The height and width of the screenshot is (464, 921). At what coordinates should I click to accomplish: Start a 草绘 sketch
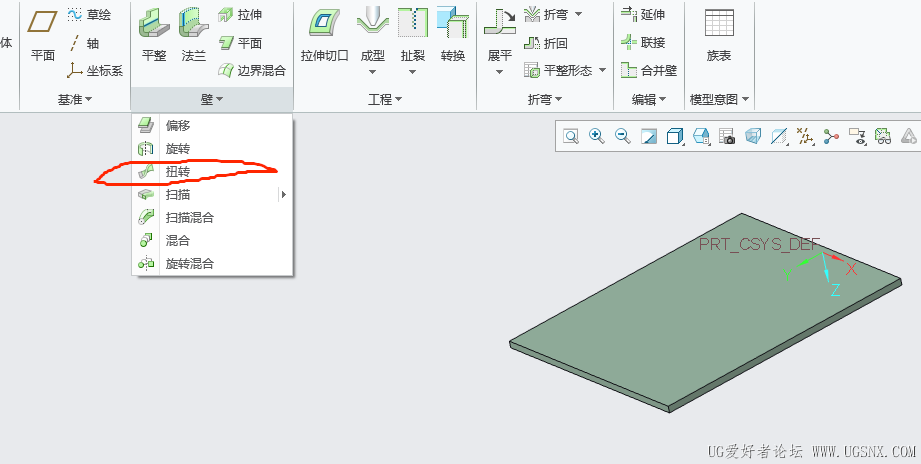(x=89, y=15)
